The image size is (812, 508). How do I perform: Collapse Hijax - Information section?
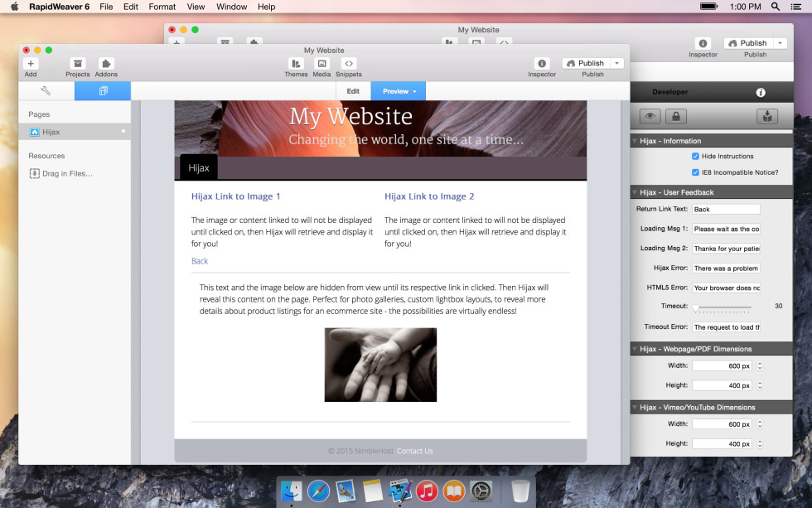pyautogui.click(x=635, y=141)
